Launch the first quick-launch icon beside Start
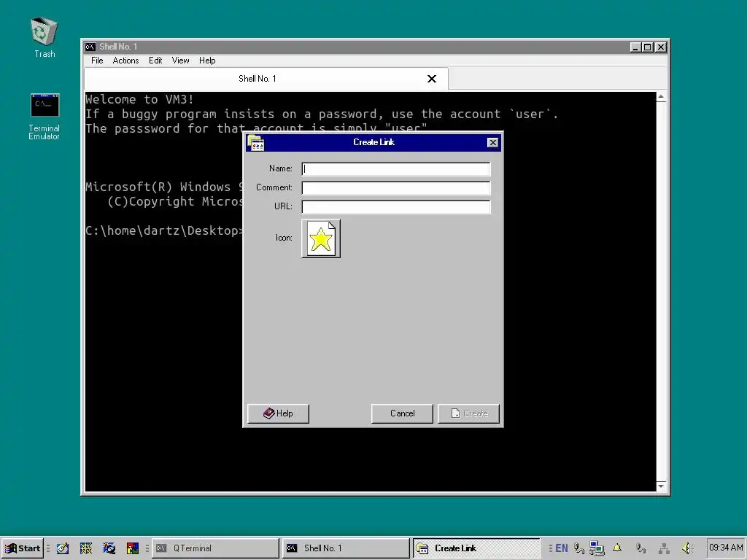Screen dimensions: 747x560 point(63,548)
